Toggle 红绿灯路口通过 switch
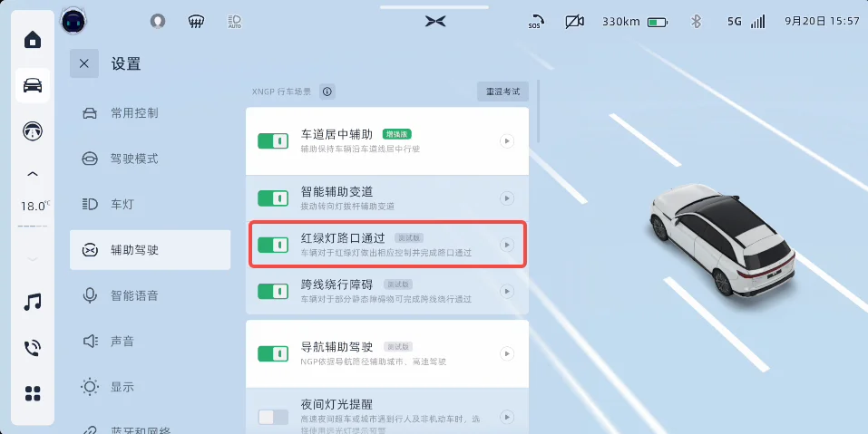 pyautogui.click(x=273, y=245)
